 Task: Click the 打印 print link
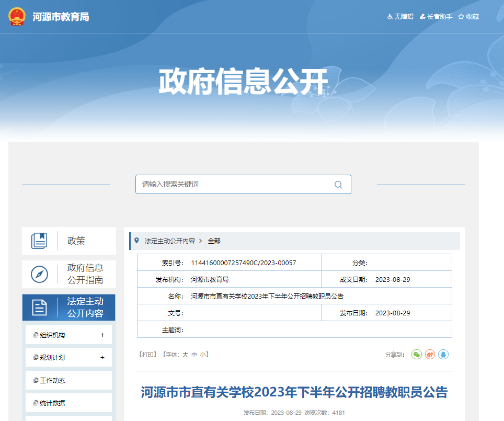pyautogui.click(x=148, y=355)
